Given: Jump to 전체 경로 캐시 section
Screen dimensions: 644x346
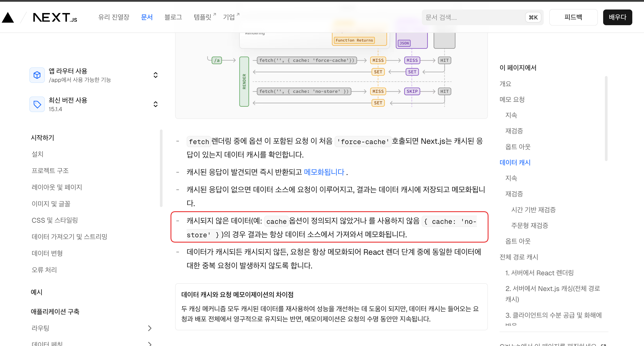Looking at the screenshot, I should [519, 257].
